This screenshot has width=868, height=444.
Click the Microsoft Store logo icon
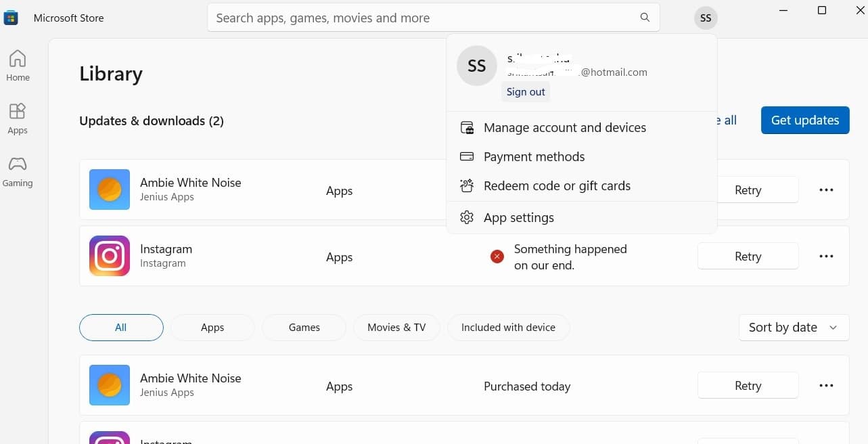tap(11, 18)
